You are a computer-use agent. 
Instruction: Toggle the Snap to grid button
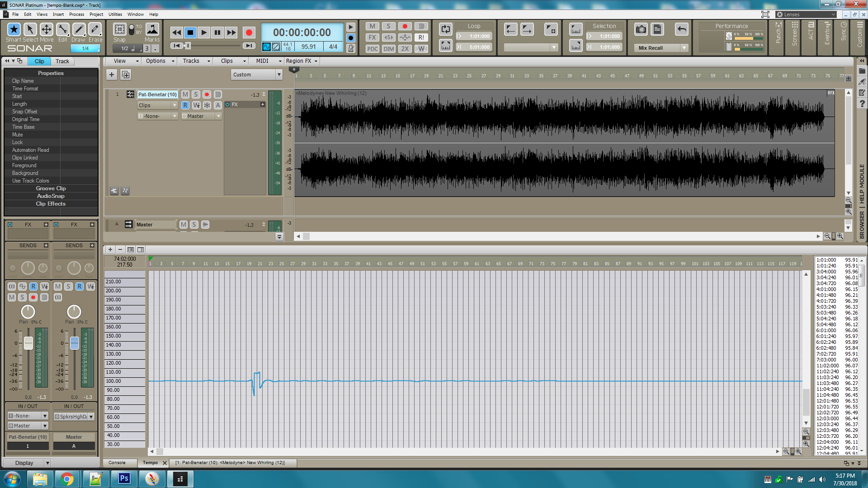point(119,30)
